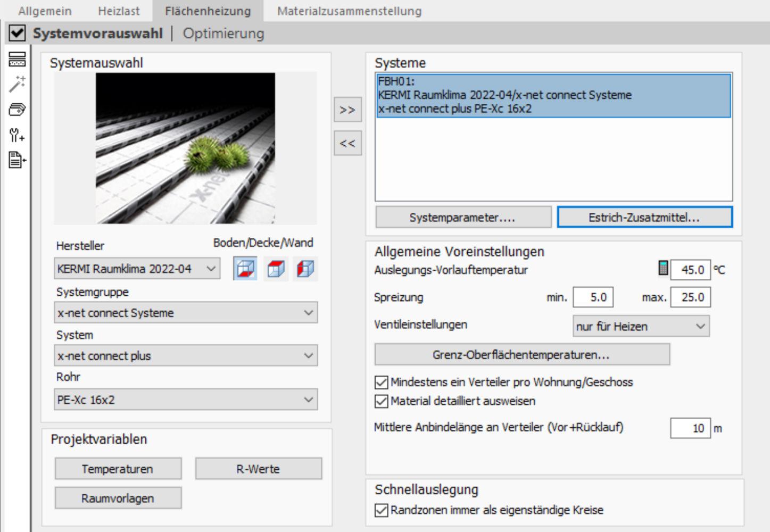Click the calculator icon beside Vorlauftemperatur

click(x=663, y=268)
